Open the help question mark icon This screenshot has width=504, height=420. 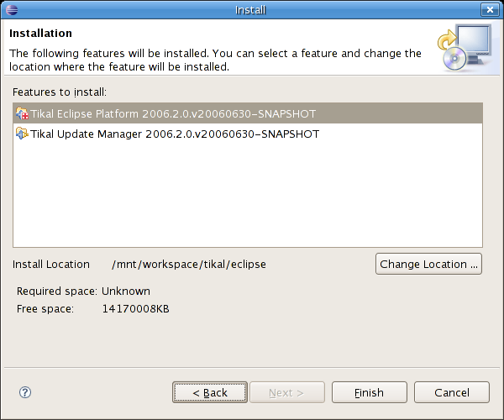tap(25, 392)
